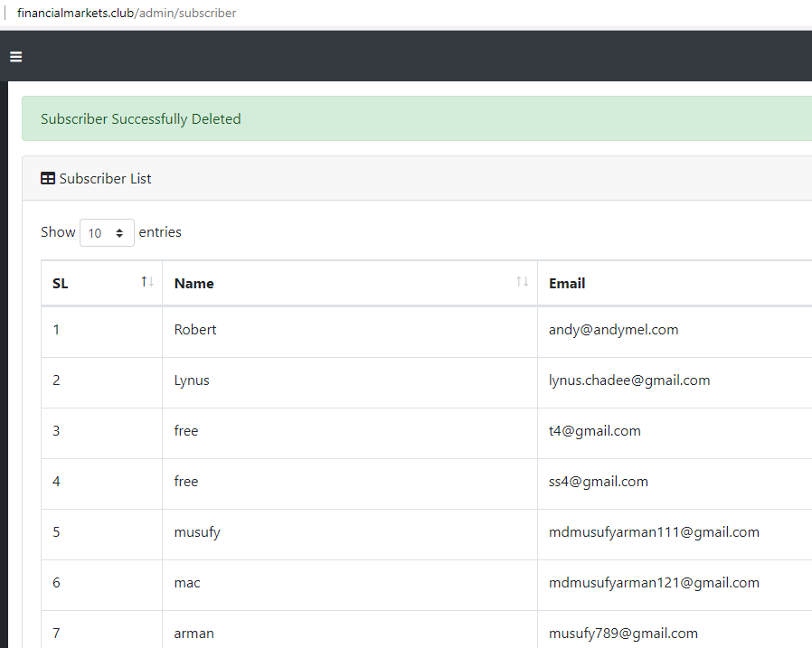Screen dimensions: 812x648
Task: Select email andy@andymel.com
Action: [613, 330]
